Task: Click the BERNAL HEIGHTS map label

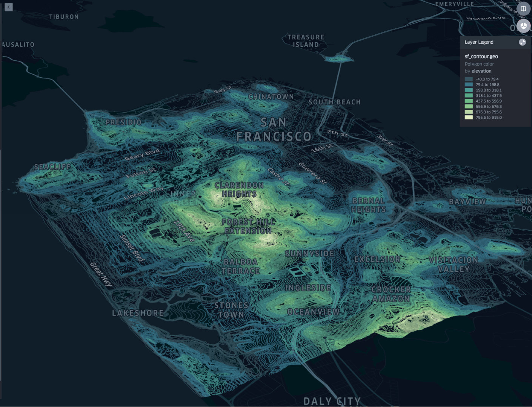Action: [x=369, y=205]
